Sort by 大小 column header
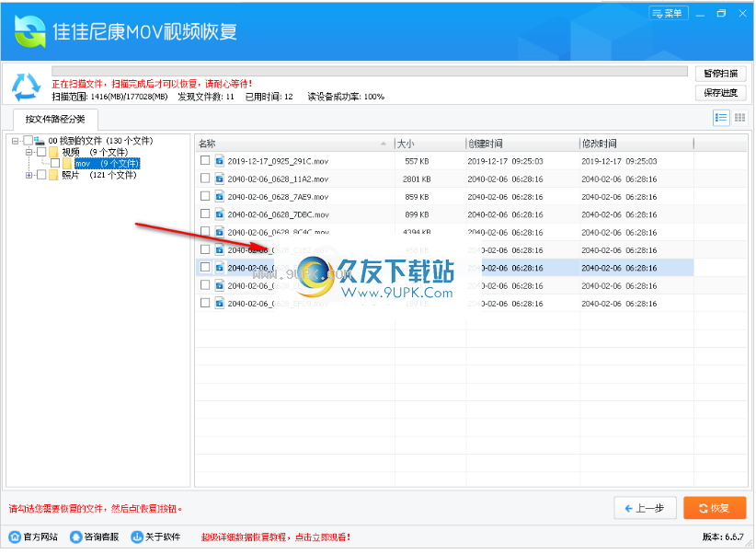This screenshot has height=554, width=756. point(430,144)
